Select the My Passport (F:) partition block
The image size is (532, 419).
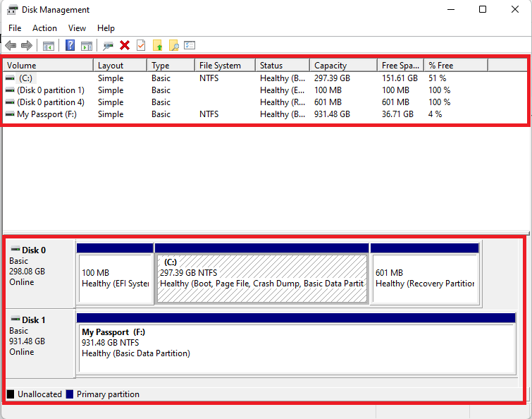point(296,344)
